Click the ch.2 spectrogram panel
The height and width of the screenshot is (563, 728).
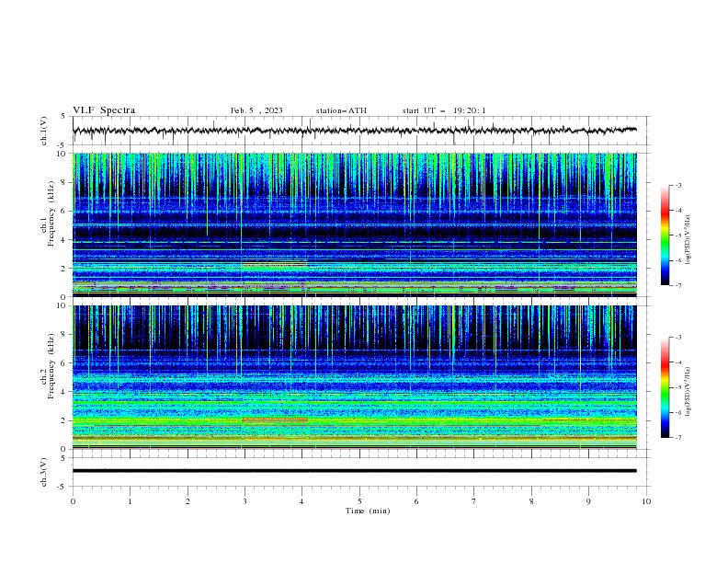click(x=354, y=377)
